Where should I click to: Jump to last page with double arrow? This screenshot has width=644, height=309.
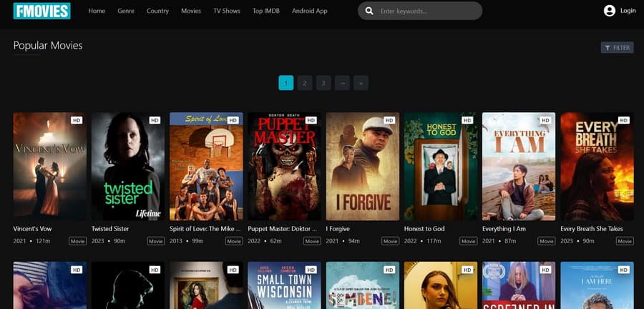coord(361,83)
